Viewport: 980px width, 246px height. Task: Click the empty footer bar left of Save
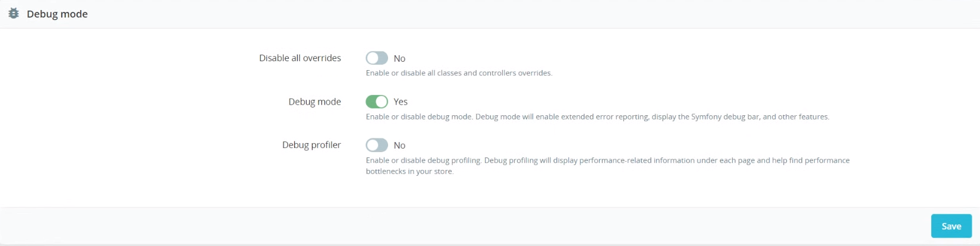(x=464, y=226)
